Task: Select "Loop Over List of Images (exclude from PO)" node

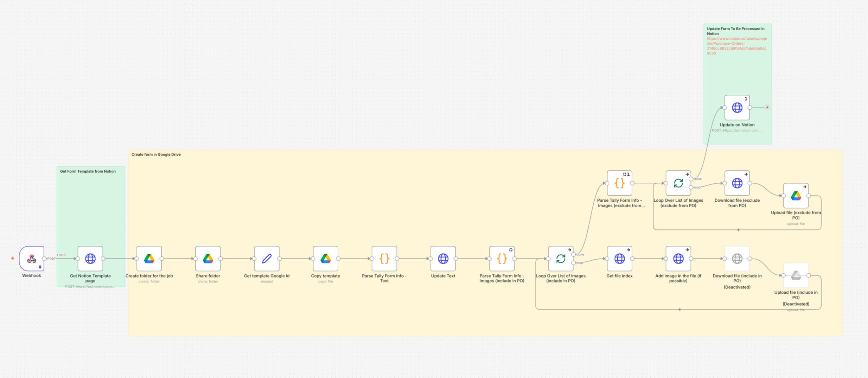Action: pyautogui.click(x=678, y=183)
